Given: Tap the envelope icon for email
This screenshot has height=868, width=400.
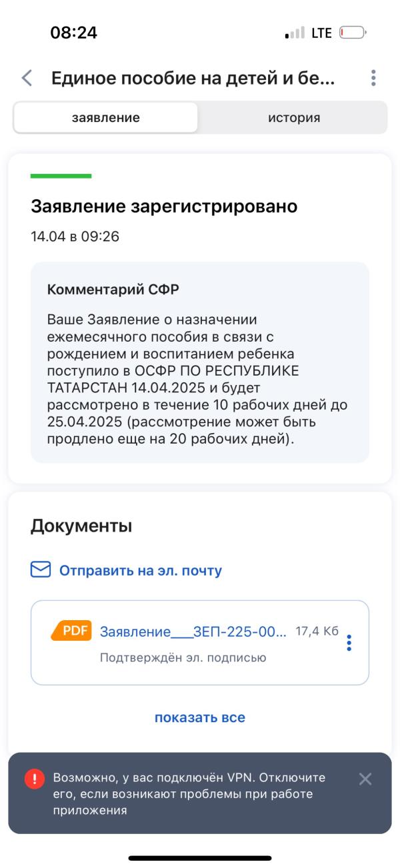Looking at the screenshot, I should point(41,570).
